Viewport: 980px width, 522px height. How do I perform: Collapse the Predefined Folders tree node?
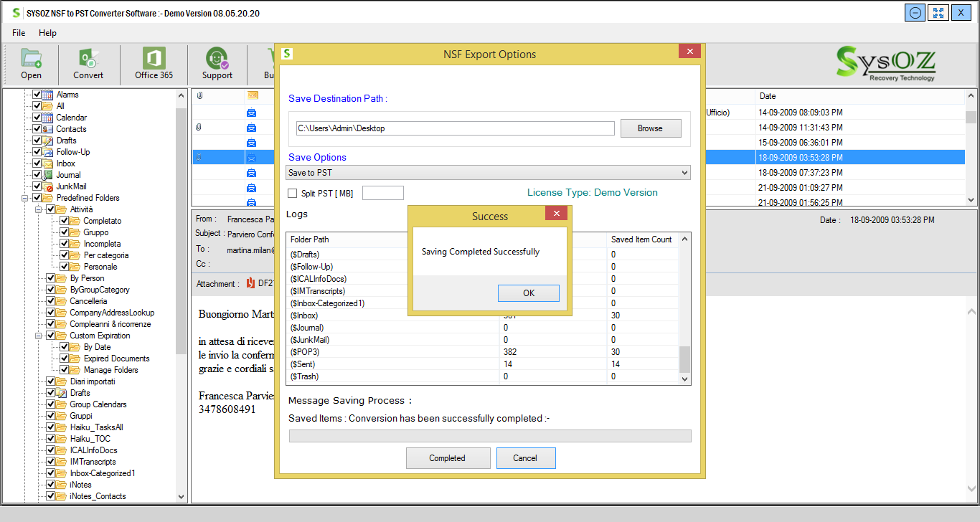[24, 198]
